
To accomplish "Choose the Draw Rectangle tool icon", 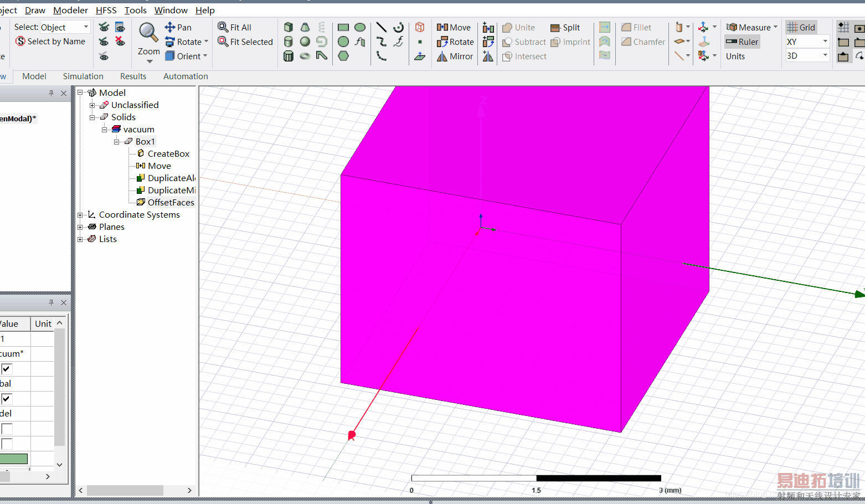I will (x=343, y=27).
